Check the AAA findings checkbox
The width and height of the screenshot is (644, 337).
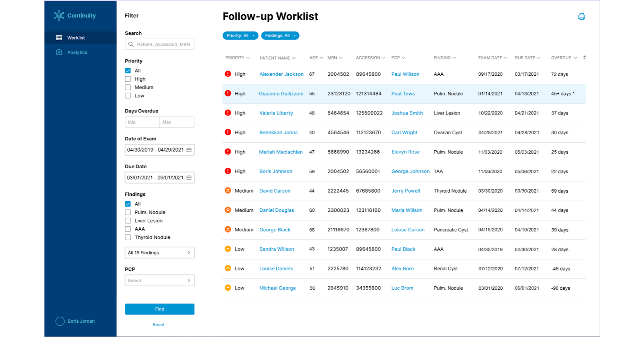(128, 229)
